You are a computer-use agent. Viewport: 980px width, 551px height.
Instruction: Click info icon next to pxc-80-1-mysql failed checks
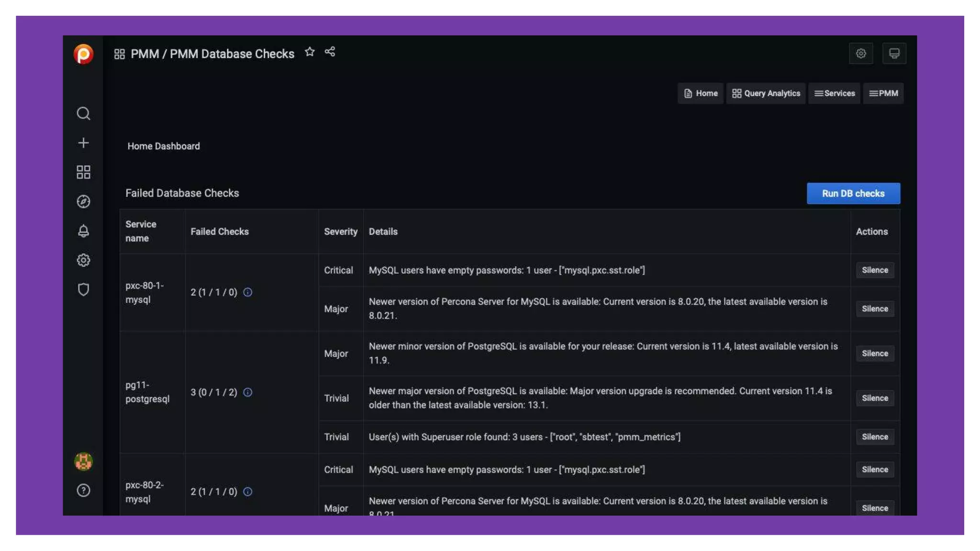pos(247,292)
